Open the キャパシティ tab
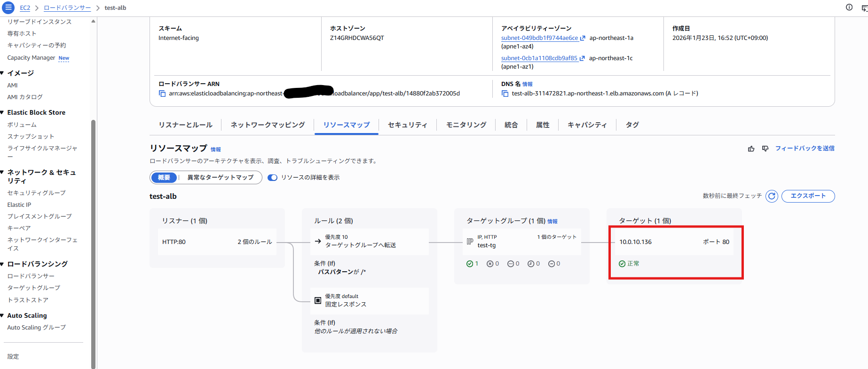The width and height of the screenshot is (868, 369). [587, 125]
